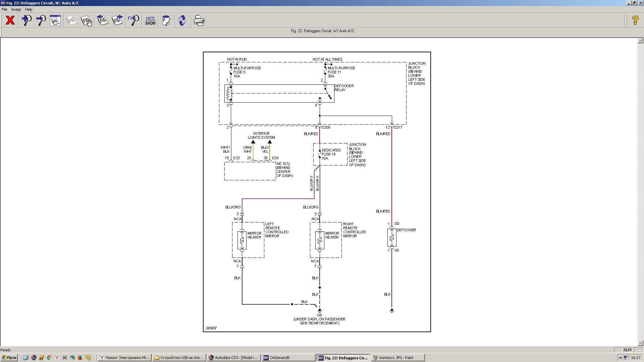Zoom in with the plus magnifier

(x=26, y=20)
